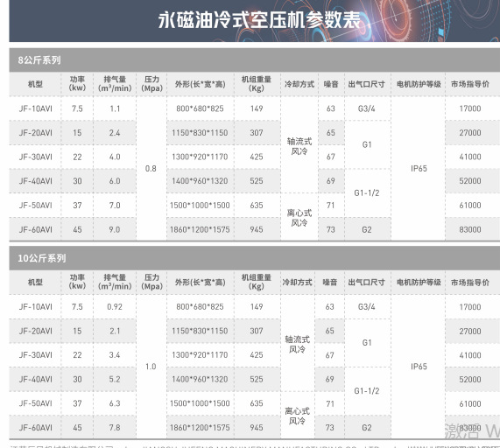Click the 17000 price in 8公斤 table
The height and width of the screenshot is (448, 500).
point(470,108)
